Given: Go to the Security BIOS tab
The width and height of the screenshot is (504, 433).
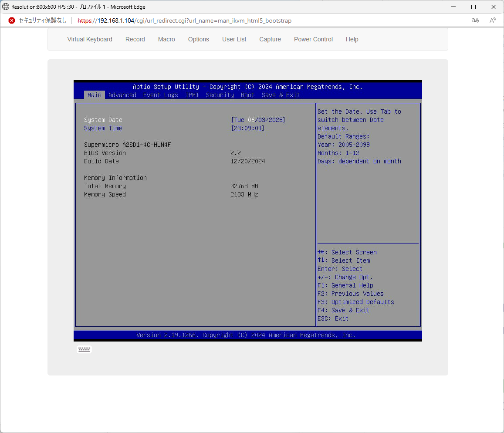Looking at the screenshot, I should click(x=220, y=95).
